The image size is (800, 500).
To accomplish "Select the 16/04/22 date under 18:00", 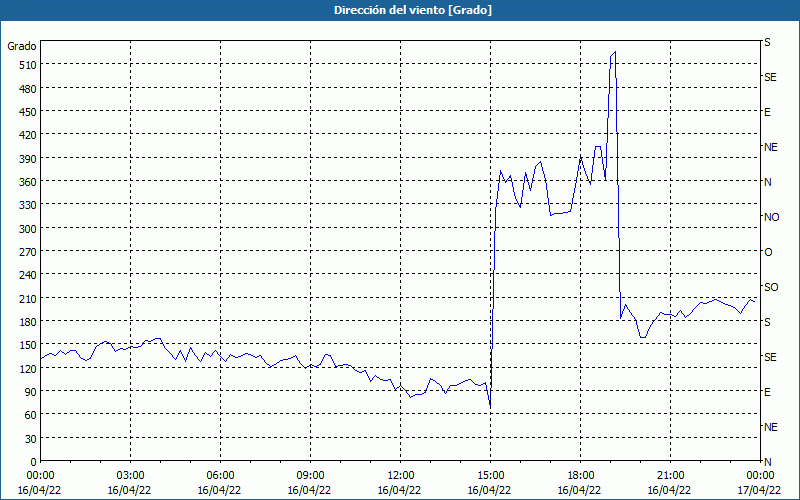I will click(x=579, y=490).
